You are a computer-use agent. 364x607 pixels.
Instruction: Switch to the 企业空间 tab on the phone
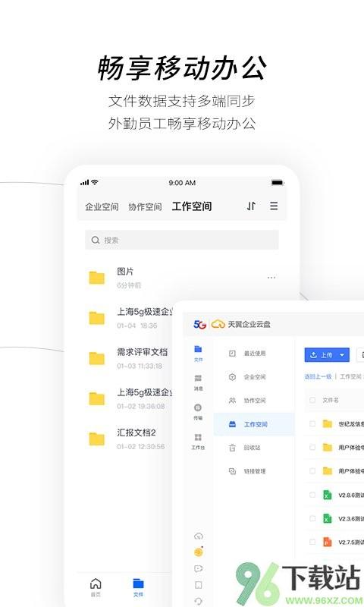click(x=102, y=206)
